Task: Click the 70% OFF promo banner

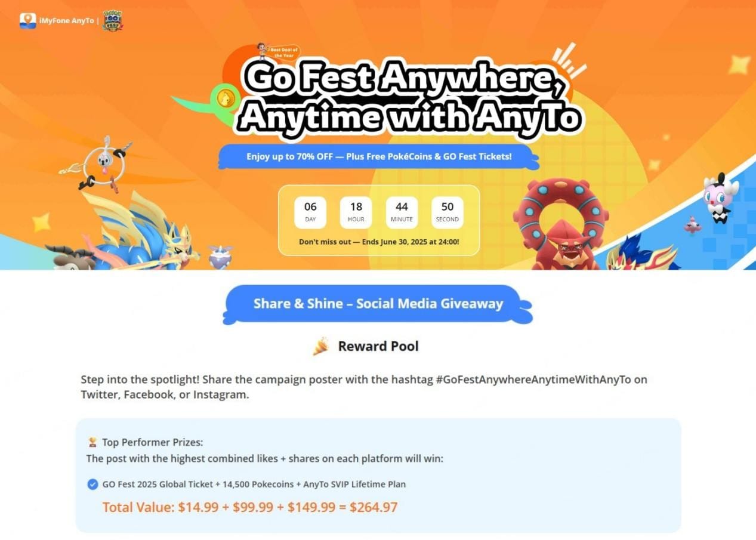Action: pos(379,156)
